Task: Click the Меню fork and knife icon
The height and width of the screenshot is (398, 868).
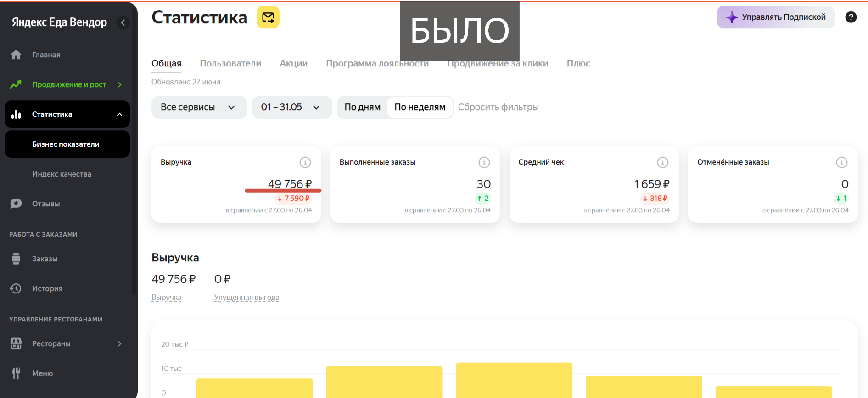Action: pos(16,373)
